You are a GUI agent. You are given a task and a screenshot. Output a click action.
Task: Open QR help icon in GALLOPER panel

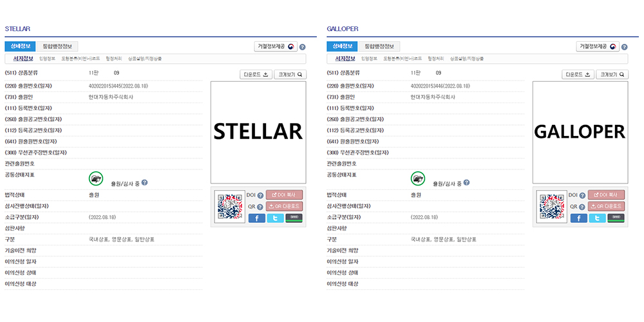tap(582, 207)
